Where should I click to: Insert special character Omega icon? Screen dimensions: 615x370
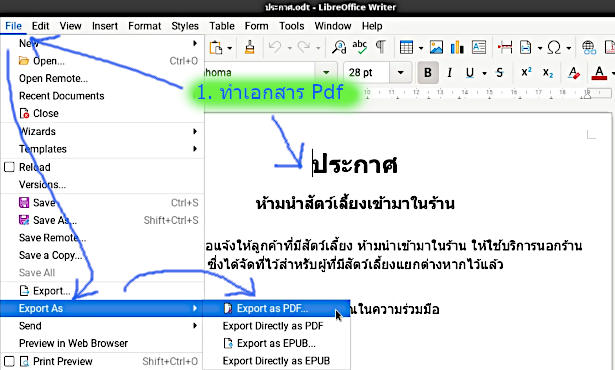click(x=554, y=47)
